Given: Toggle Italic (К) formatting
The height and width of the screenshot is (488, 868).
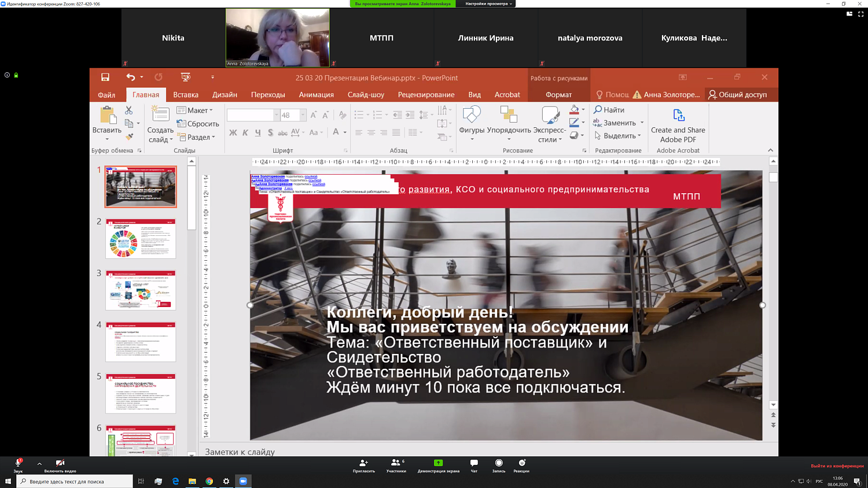Looking at the screenshot, I should pos(245,132).
